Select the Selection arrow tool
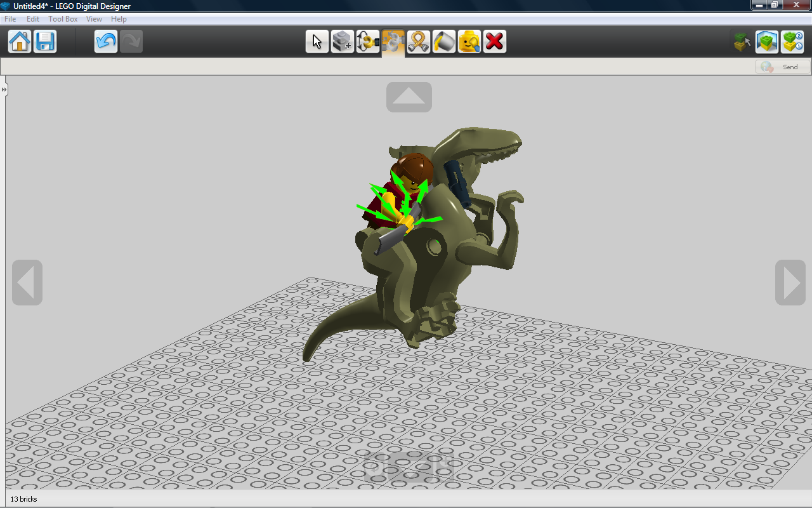Viewport: 812px width, 508px height. click(317, 42)
